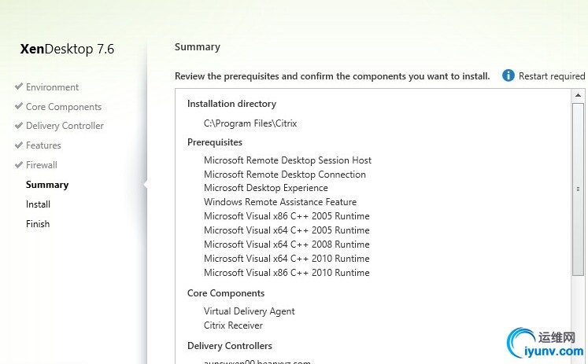
Task: Click the checkmark beside Environment step
Action: pos(19,86)
